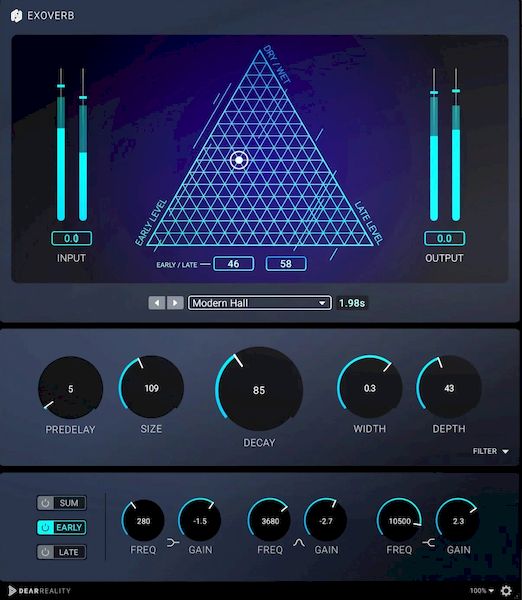
Task: Click the right output level fader handle
Action: coord(456,91)
